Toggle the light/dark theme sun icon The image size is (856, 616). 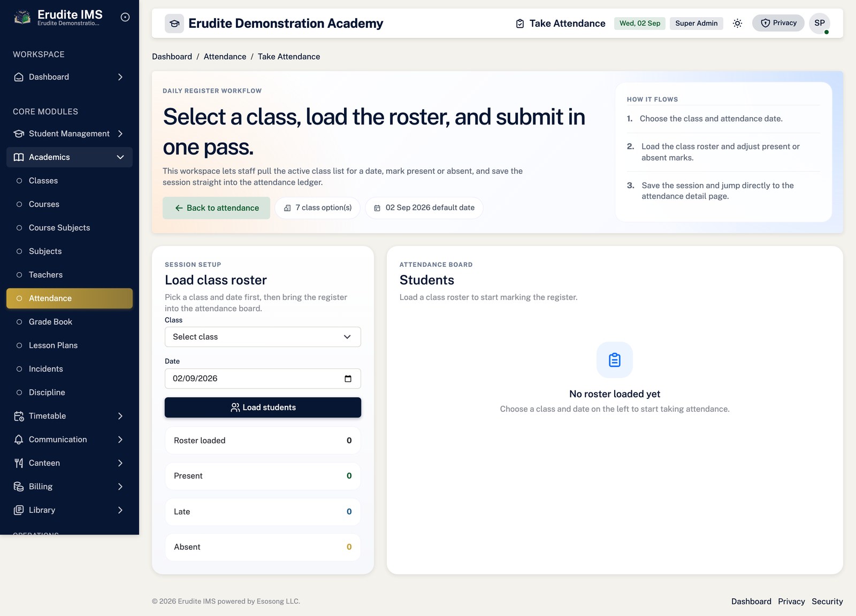pyautogui.click(x=737, y=24)
